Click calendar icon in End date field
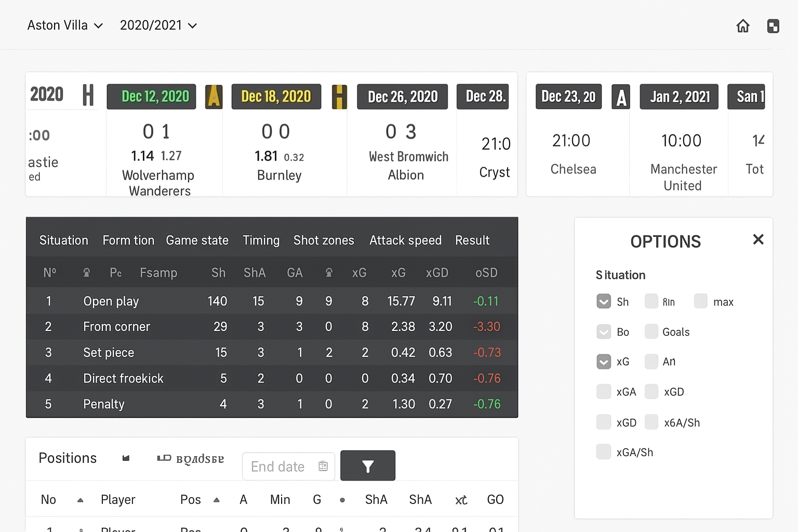Screen dimensions: 798x532 [323, 466]
